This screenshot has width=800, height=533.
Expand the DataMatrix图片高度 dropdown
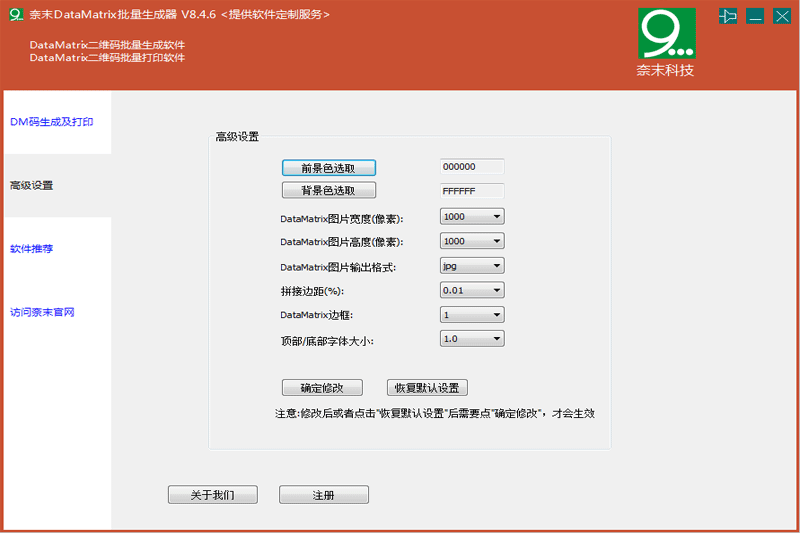pos(472,241)
